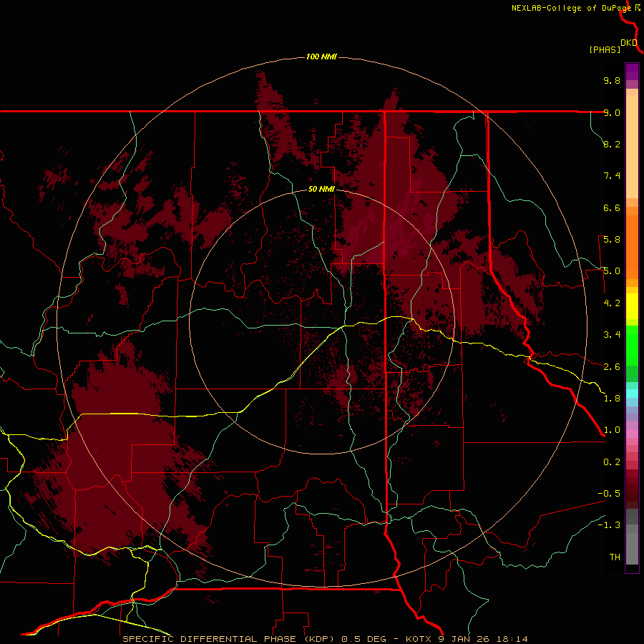Pick the bright green legend color band
Screen dimensions: 644x644
(x=632, y=346)
